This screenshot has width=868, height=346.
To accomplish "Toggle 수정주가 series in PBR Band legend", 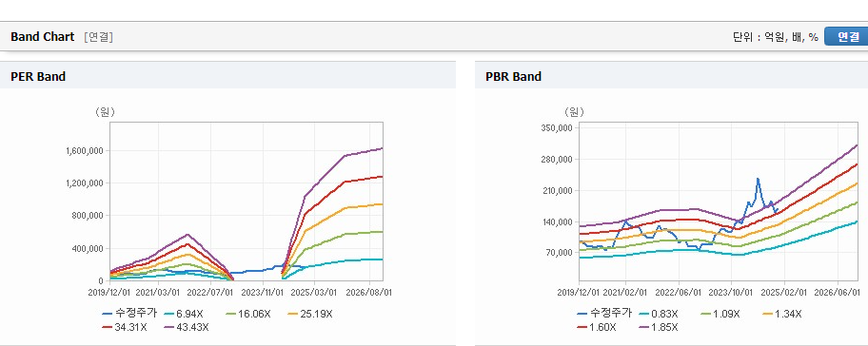I will (x=605, y=314).
